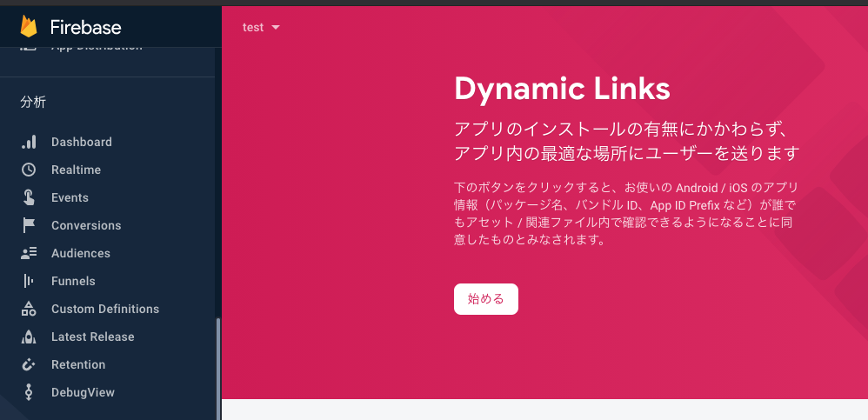Open the Dashboard analytics page
This screenshot has height=420, width=868.
82,143
